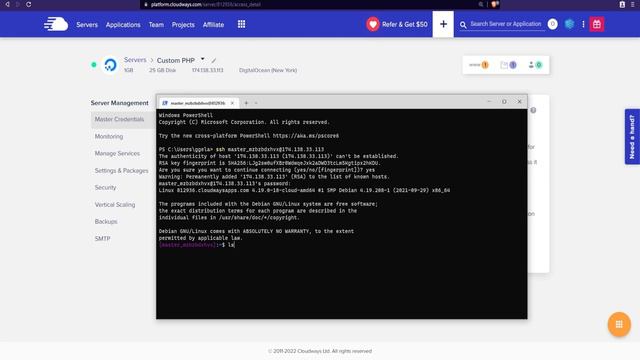This screenshot has width=640, height=360.
Task: Click the help question mark icon right of terminal
Action: 533,110
